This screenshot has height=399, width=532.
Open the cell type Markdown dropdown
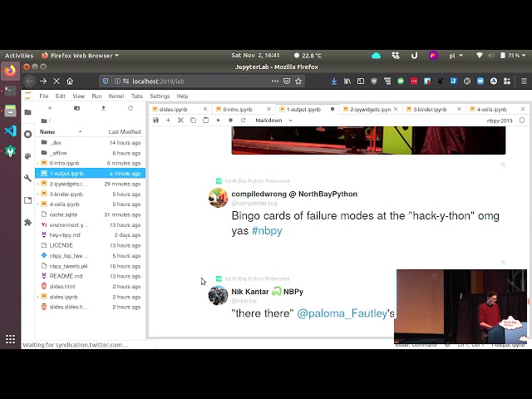point(273,120)
